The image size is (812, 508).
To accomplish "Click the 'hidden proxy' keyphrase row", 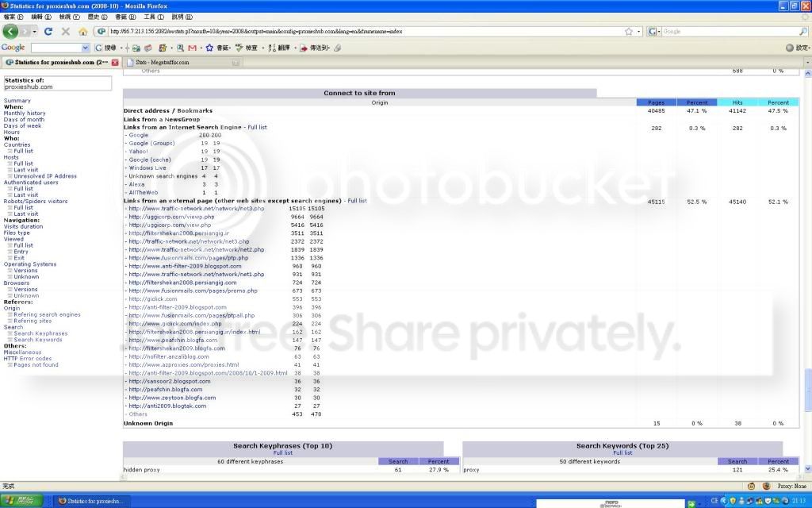I will pos(290,470).
